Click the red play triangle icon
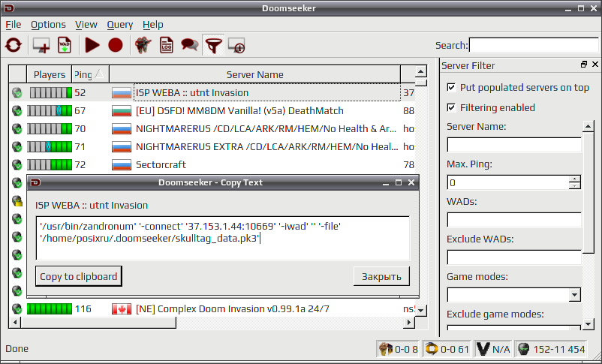This screenshot has height=364, width=602. 92,45
